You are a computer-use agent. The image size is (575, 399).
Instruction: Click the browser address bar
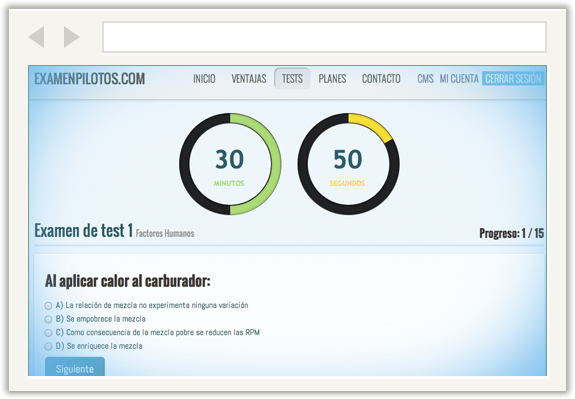coord(325,37)
